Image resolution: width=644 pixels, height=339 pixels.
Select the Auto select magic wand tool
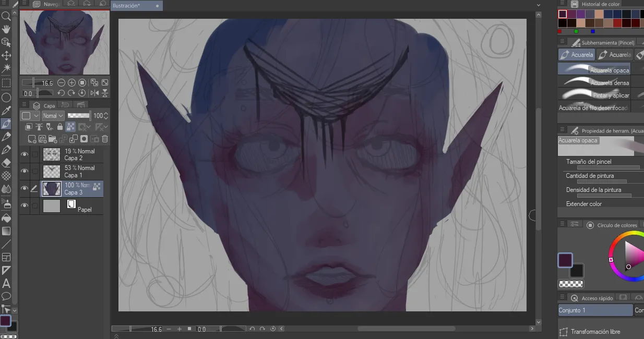(6, 68)
